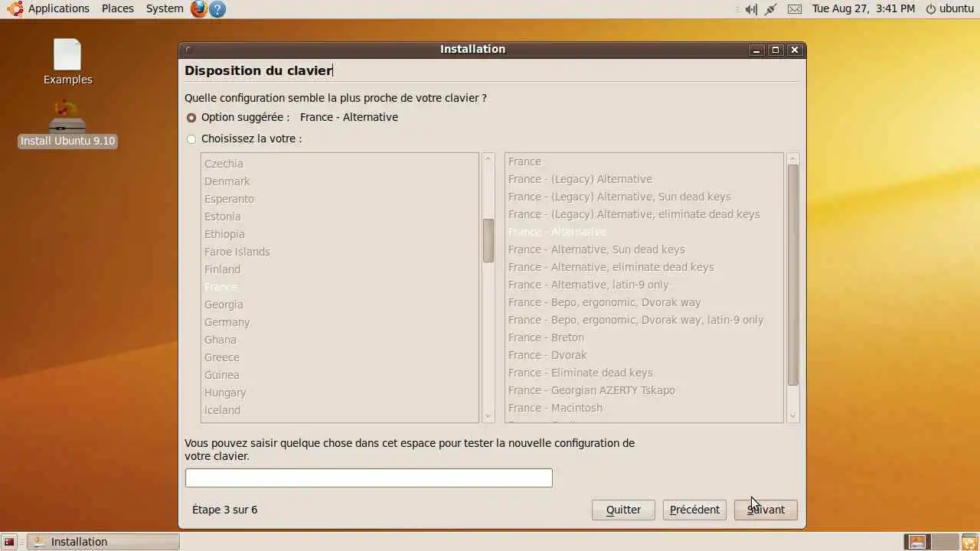980x551 pixels.
Task: Select Ghana in country list
Action: [x=340, y=340]
